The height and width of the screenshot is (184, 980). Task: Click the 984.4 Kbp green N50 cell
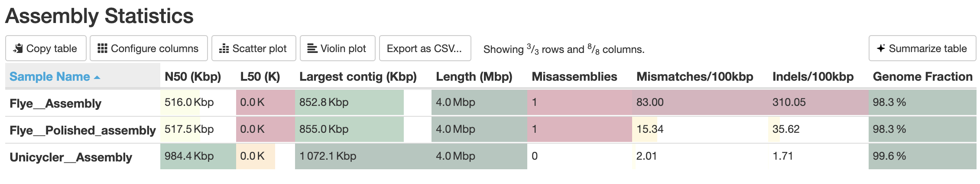pyautogui.click(x=189, y=156)
